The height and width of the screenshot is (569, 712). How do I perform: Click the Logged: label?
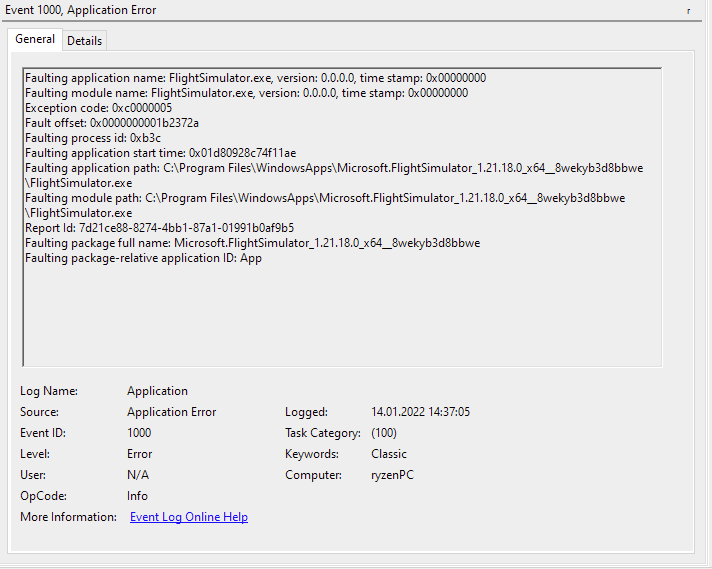[x=307, y=412]
